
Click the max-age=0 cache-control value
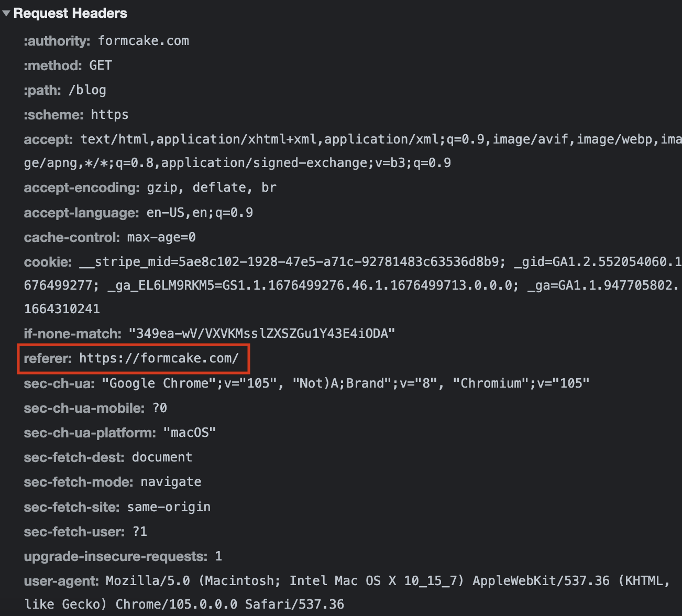(x=161, y=237)
